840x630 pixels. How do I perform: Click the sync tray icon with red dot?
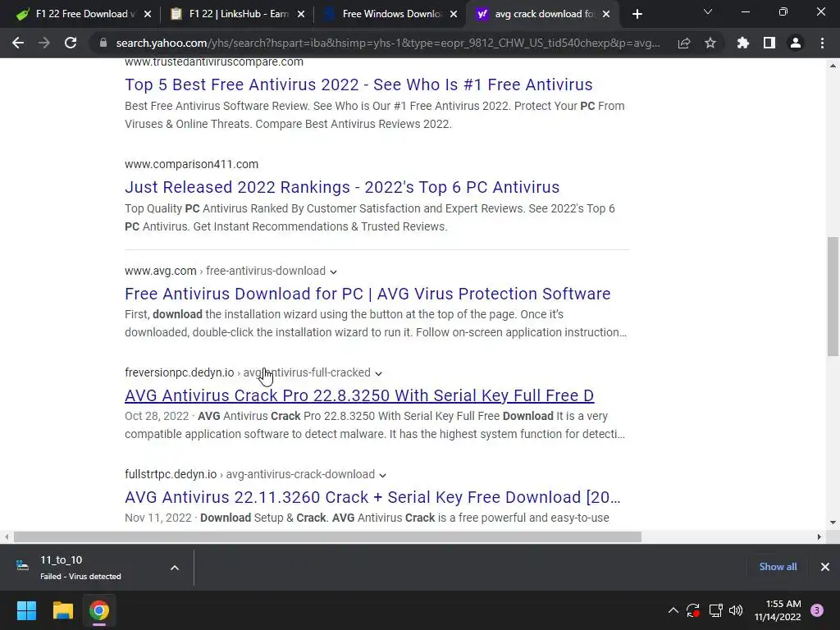[x=693, y=610]
